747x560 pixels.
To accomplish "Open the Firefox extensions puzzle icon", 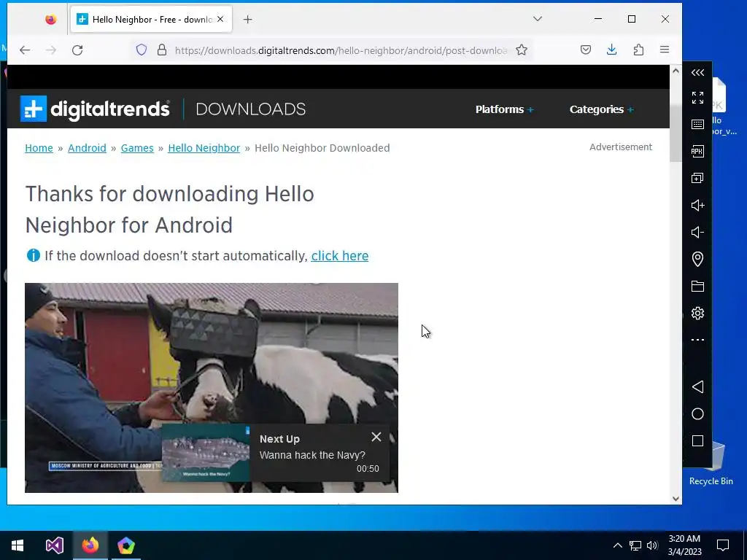I will pyautogui.click(x=638, y=50).
